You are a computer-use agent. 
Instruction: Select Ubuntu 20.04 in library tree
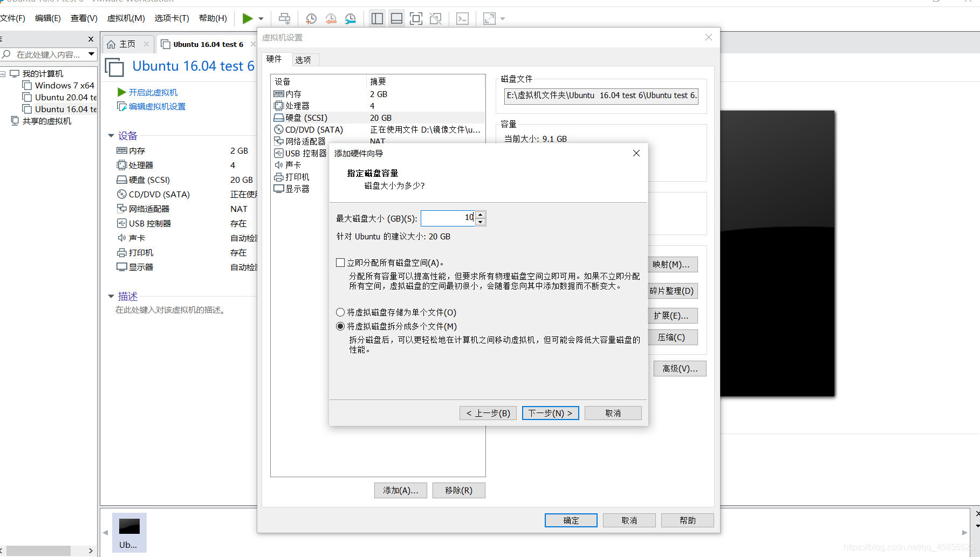pyautogui.click(x=59, y=97)
